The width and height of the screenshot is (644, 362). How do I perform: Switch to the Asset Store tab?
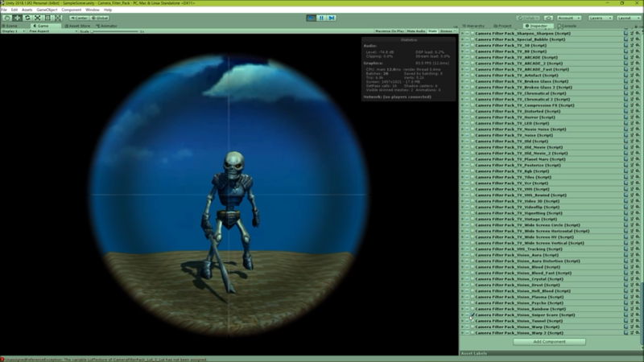(77, 26)
